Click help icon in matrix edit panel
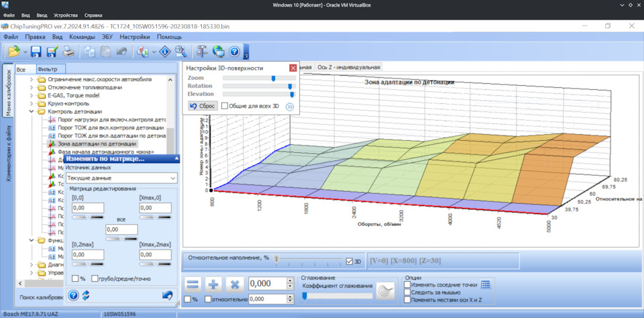 tap(74, 295)
